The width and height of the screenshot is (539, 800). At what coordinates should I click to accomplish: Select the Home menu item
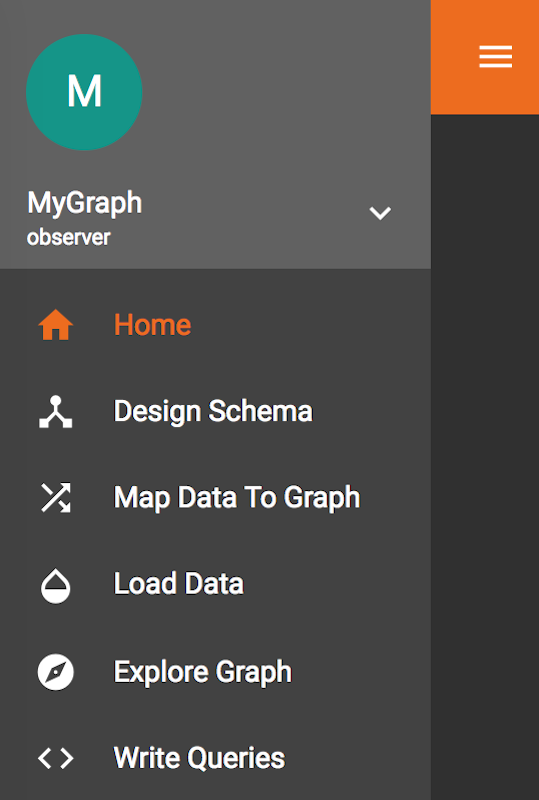click(215, 325)
